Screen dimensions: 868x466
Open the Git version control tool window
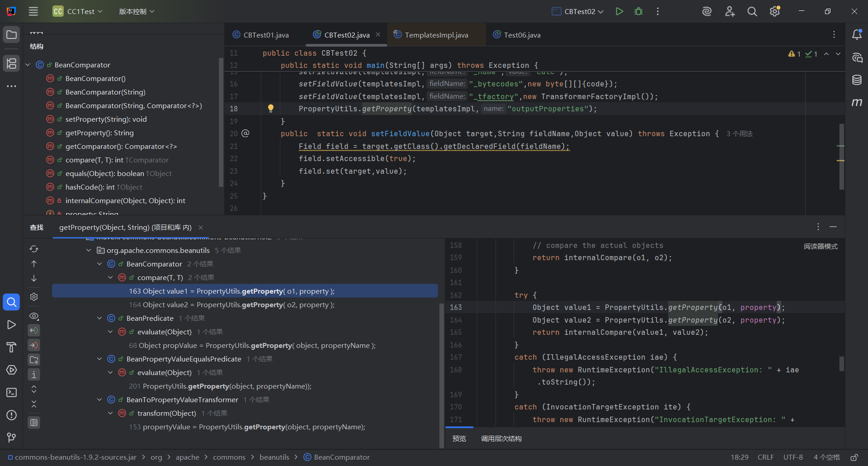tap(12, 437)
